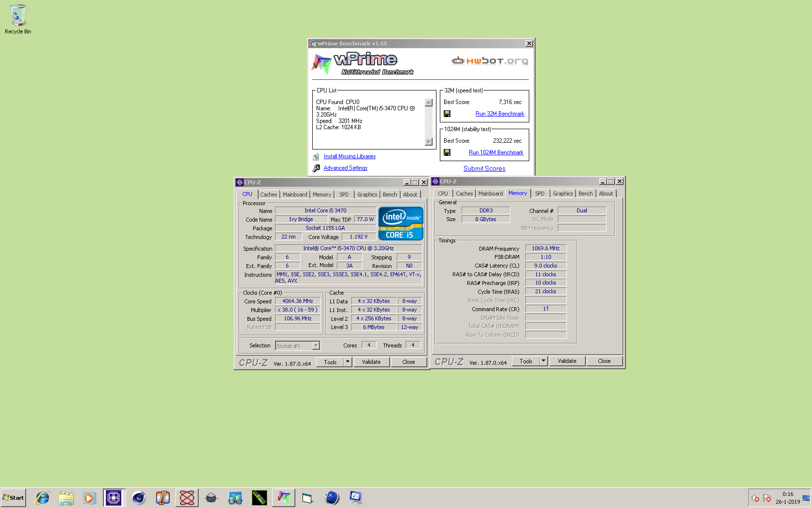Click Close button in Memory CPU-Z window

[x=604, y=361]
